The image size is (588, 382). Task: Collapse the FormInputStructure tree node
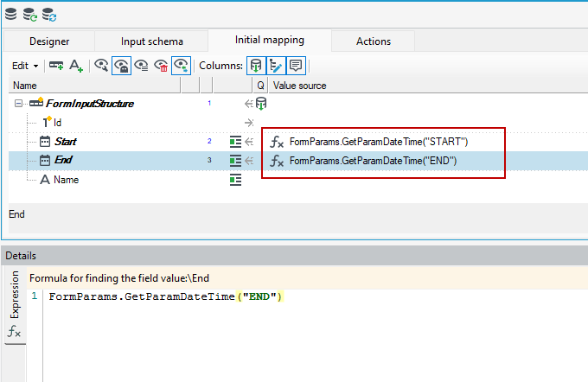[x=18, y=104]
